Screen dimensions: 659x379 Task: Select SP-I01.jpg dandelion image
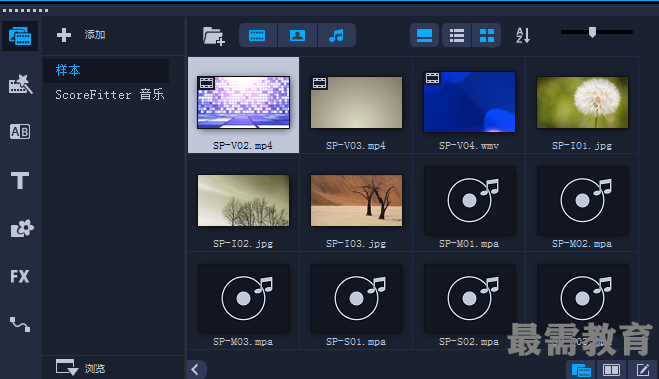583,102
